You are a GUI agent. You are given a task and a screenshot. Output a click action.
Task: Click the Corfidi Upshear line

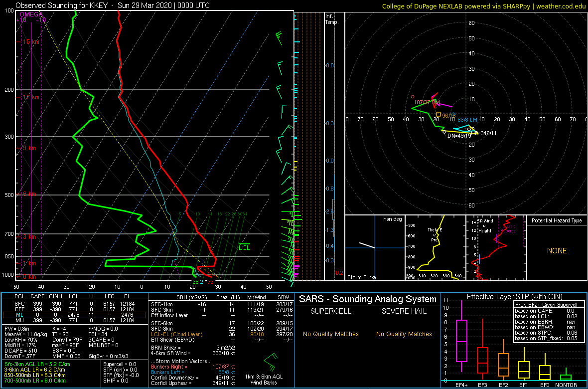tap(193, 383)
